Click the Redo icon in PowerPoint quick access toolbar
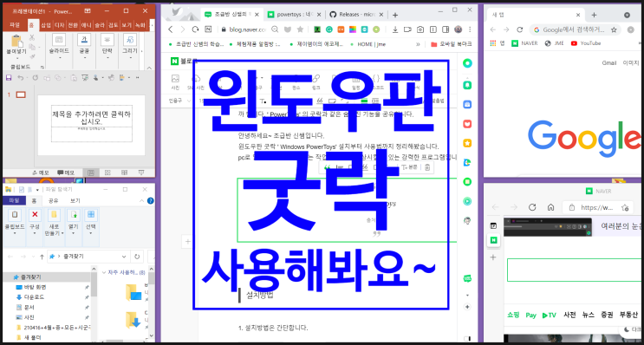The width and height of the screenshot is (644, 345). pyautogui.click(x=36, y=77)
